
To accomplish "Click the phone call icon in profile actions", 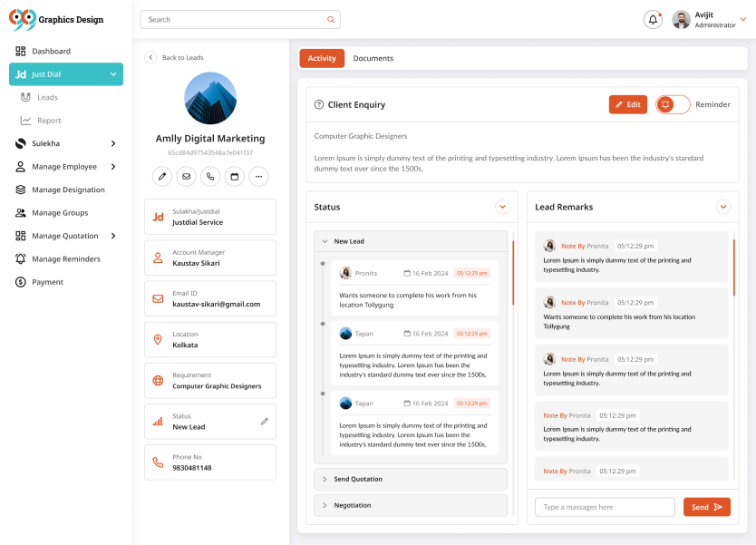I will 210,176.
